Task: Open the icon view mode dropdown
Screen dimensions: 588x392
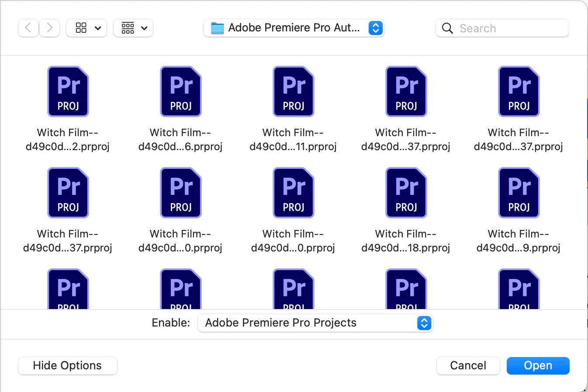Action: click(x=86, y=28)
